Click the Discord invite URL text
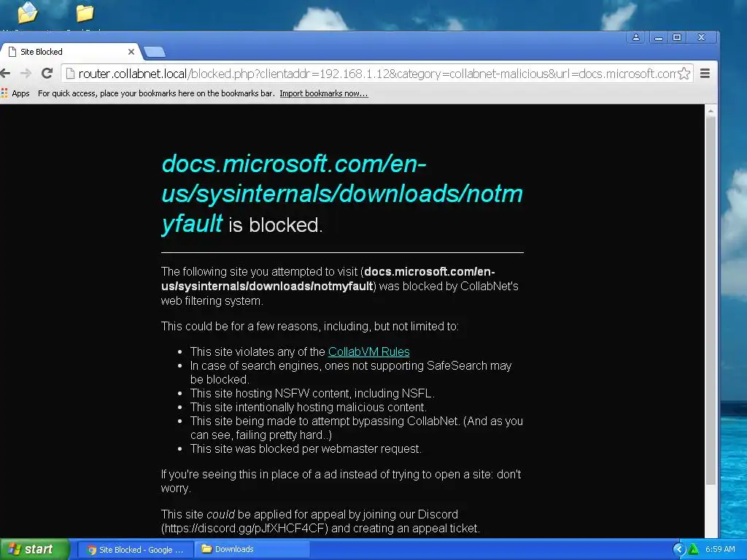747x560 pixels. [244, 528]
